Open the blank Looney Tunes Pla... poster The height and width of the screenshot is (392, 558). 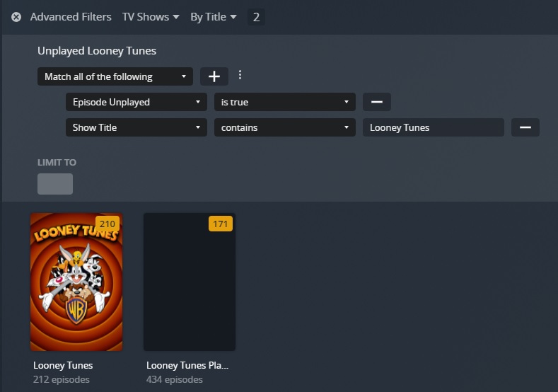pos(190,282)
